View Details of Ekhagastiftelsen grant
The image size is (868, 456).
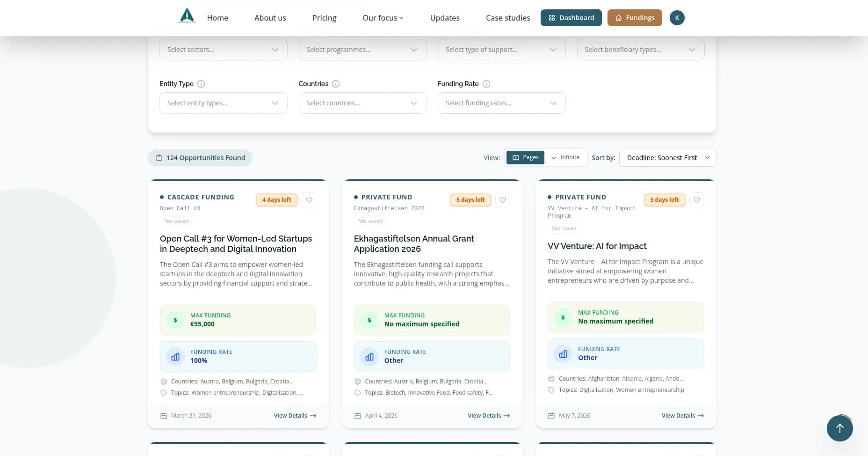click(x=489, y=416)
